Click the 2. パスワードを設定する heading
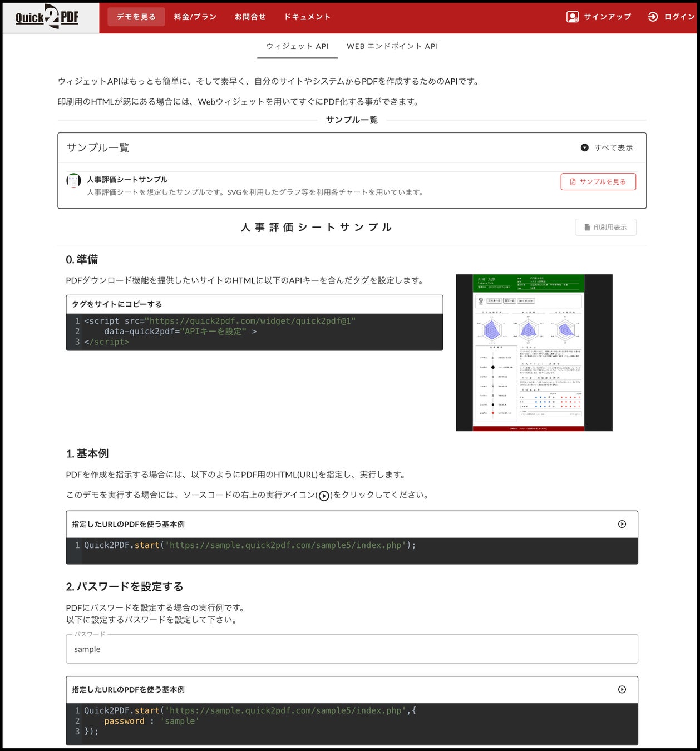The height and width of the screenshot is (751, 700). pos(125,586)
